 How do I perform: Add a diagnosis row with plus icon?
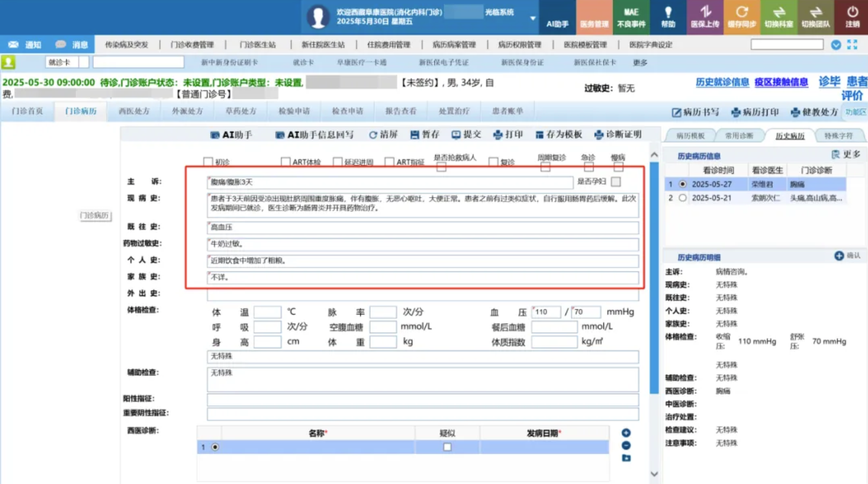626,433
